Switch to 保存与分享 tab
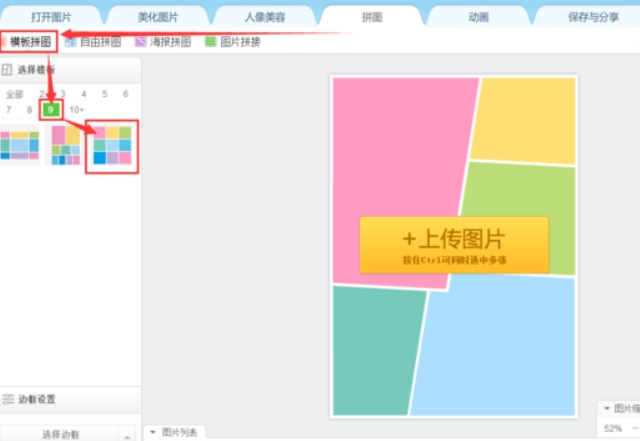This screenshot has height=441, width=640. 593,17
